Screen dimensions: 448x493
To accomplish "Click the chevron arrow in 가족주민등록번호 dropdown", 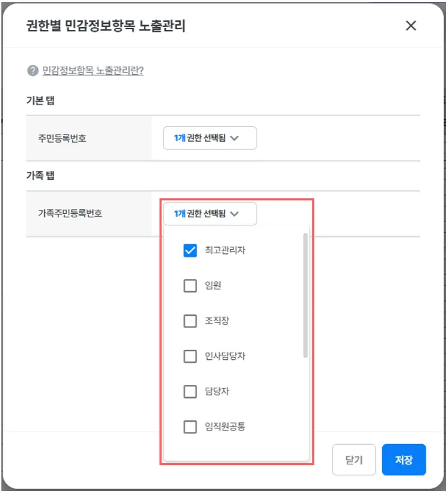I will pyautogui.click(x=235, y=213).
